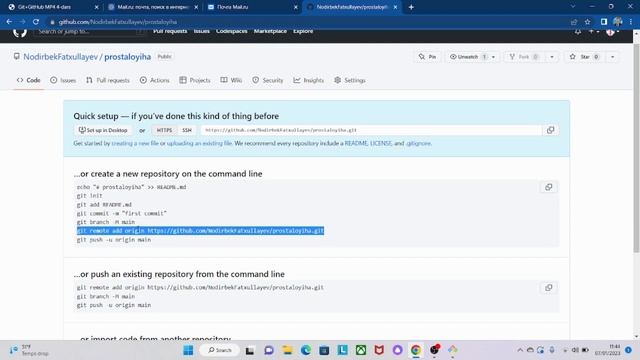Star the prostaloyiha repository
The image size is (640, 360).
click(584, 57)
